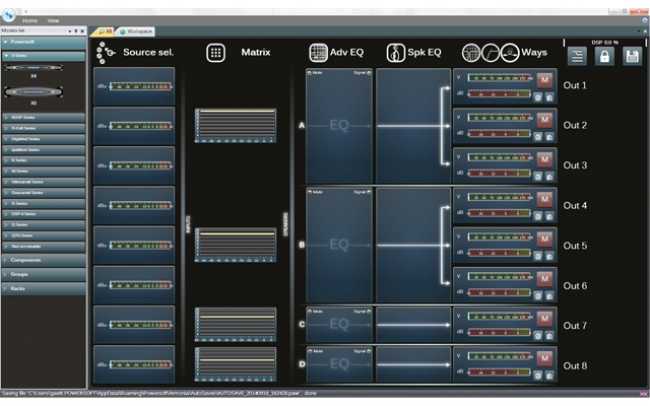Select the yellow amplifier tab

104,32
